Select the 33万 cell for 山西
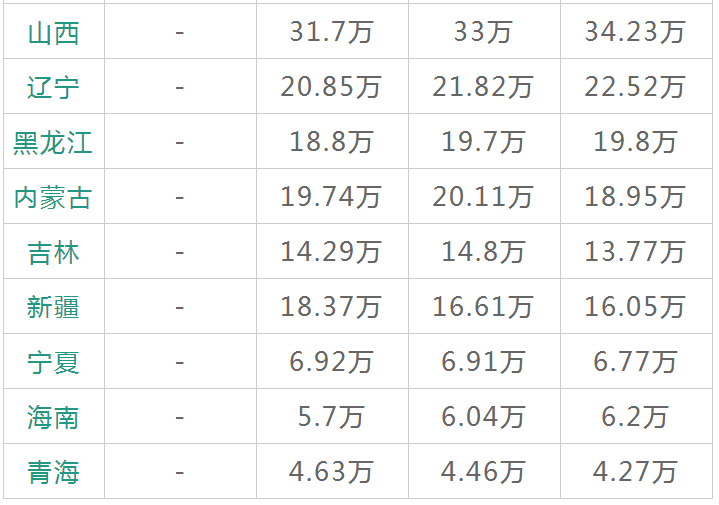 (483, 32)
